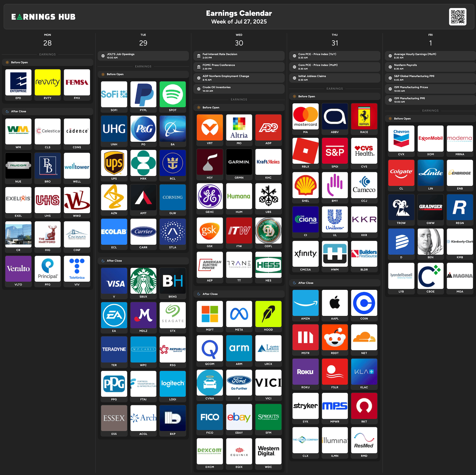Open the Earnings Hub logo
Viewport: 476px width, 475px height.
click(x=43, y=17)
